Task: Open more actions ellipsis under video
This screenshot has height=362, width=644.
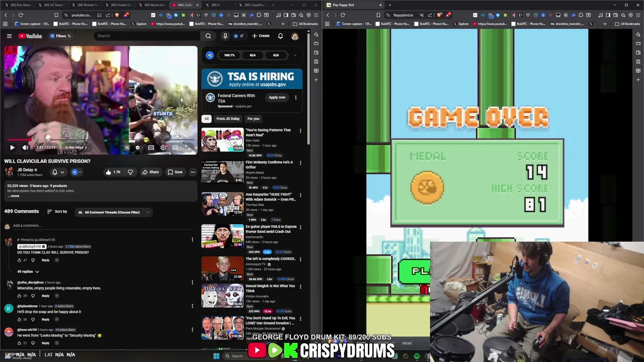Action: coord(193,172)
